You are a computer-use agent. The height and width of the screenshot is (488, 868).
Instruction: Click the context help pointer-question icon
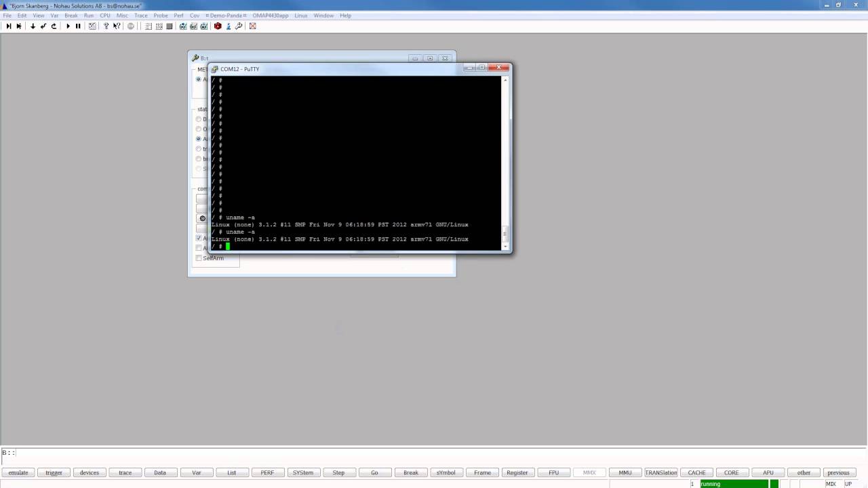pyautogui.click(x=117, y=26)
